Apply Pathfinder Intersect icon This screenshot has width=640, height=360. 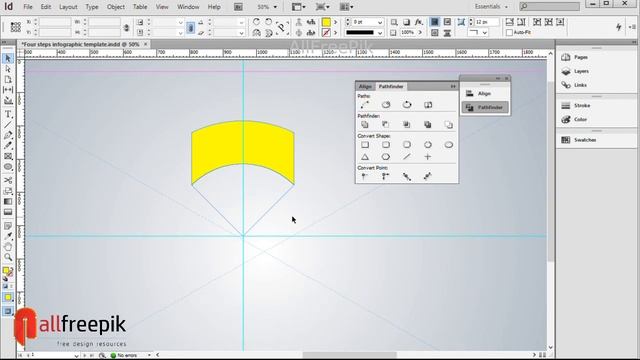coord(407,124)
